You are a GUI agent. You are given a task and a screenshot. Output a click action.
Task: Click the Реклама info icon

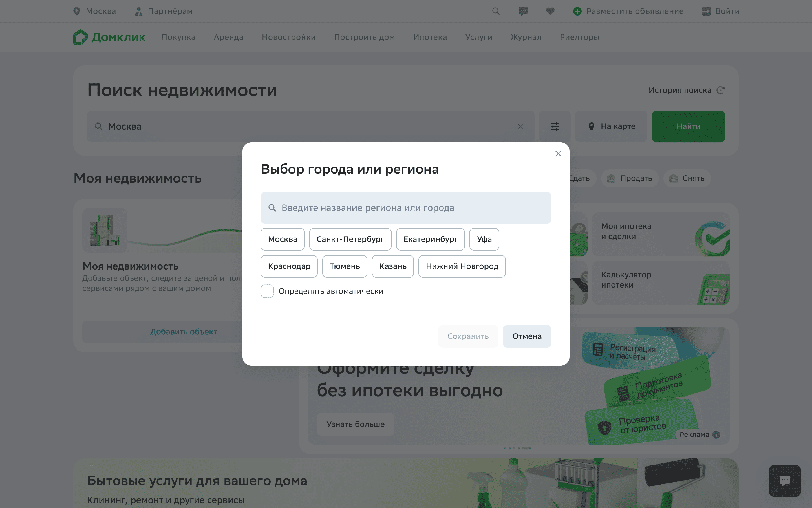tap(716, 434)
